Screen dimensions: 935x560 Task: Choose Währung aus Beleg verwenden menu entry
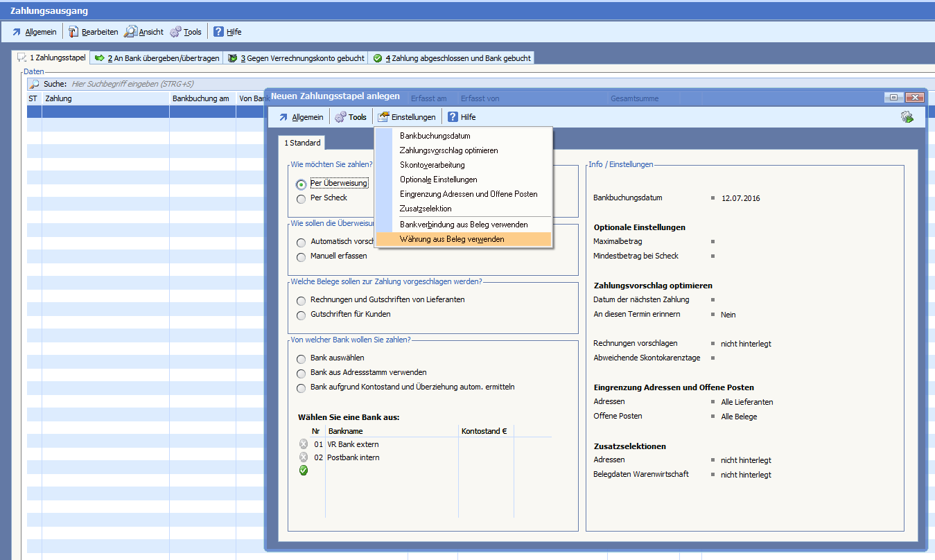tap(452, 239)
